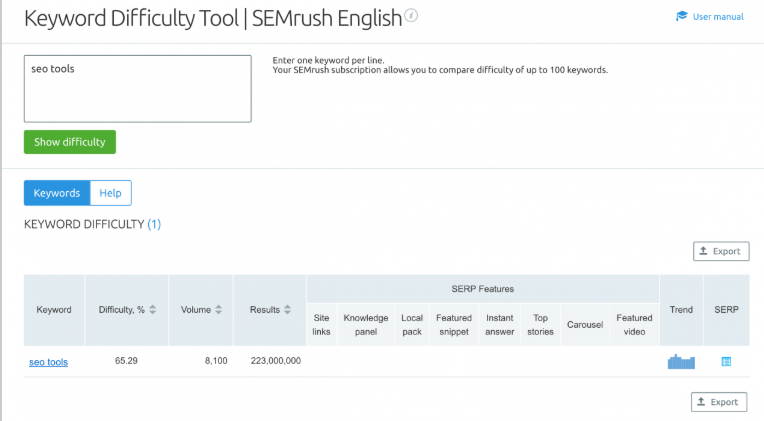Screen dimensions: 764x421
Task: Click the Keyword Difficulty Tool page title
Action: (x=213, y=19)
